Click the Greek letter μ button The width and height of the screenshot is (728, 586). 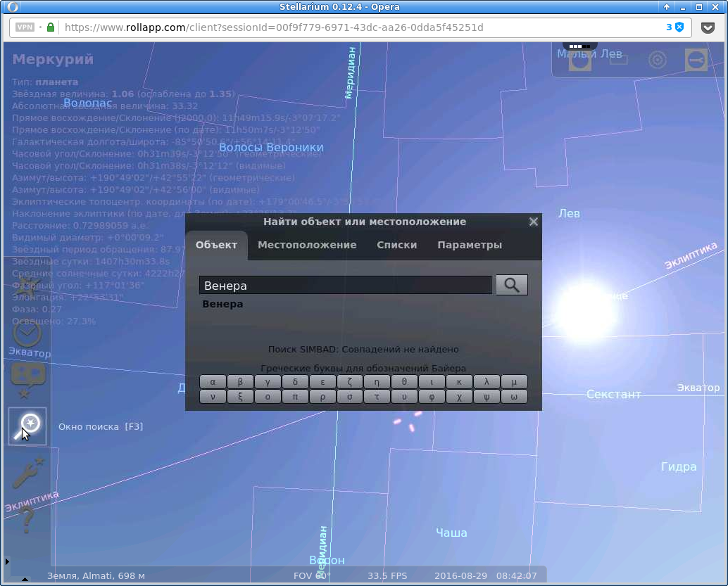point(514,382)
